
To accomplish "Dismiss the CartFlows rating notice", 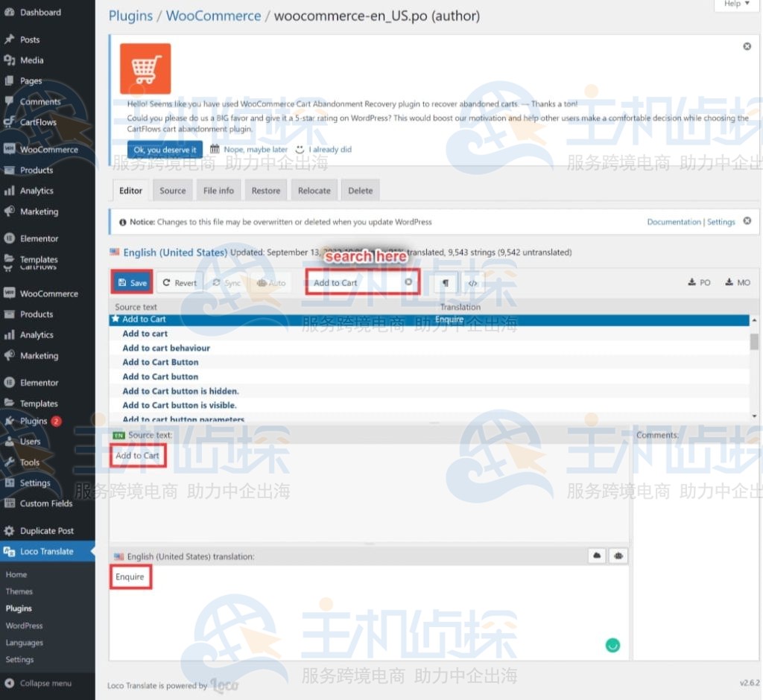I will tap(747, 46).
